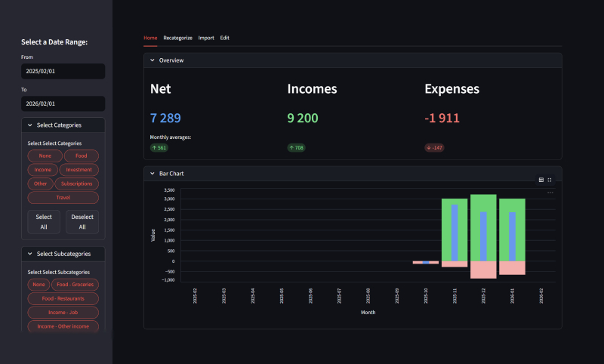Open the bar chart in fullscreen
Screen dimensions: 604x364
(x=550, y=180)
